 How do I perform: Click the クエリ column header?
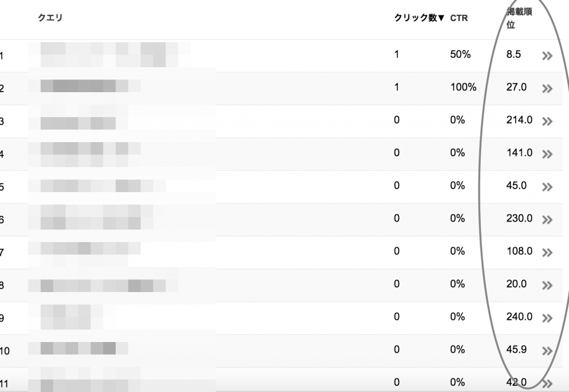[50, 18]
